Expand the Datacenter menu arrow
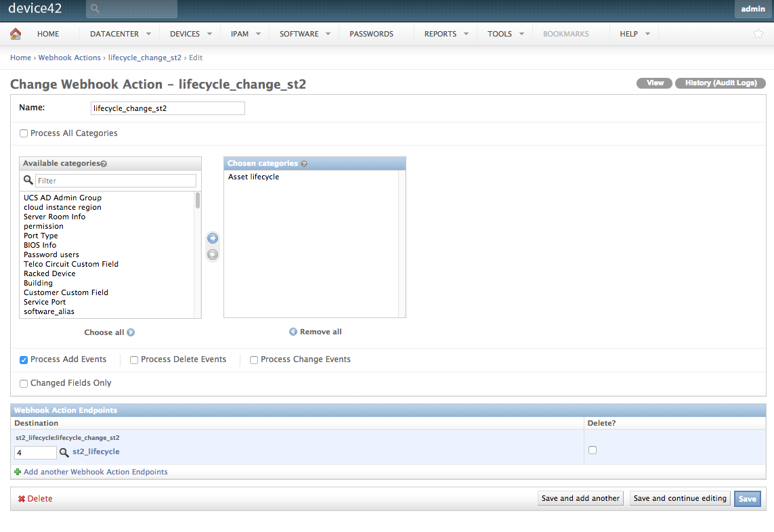 148,34
